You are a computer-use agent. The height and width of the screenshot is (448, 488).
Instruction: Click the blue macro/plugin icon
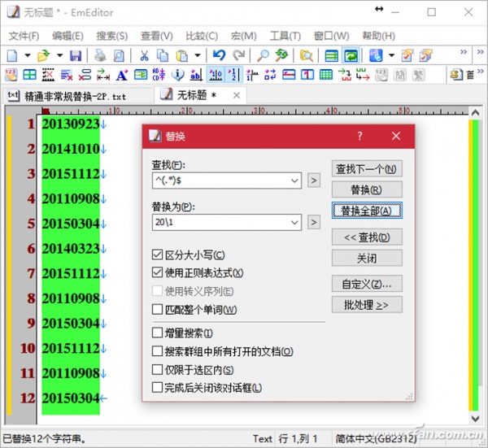click(x=376, y=55)
